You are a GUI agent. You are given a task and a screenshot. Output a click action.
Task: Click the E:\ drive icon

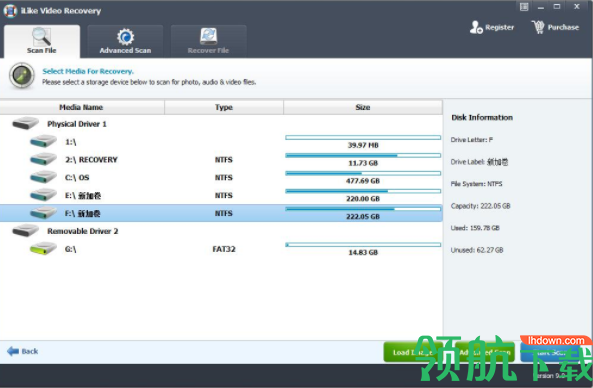pyautogui.click(x=43, y=195)
